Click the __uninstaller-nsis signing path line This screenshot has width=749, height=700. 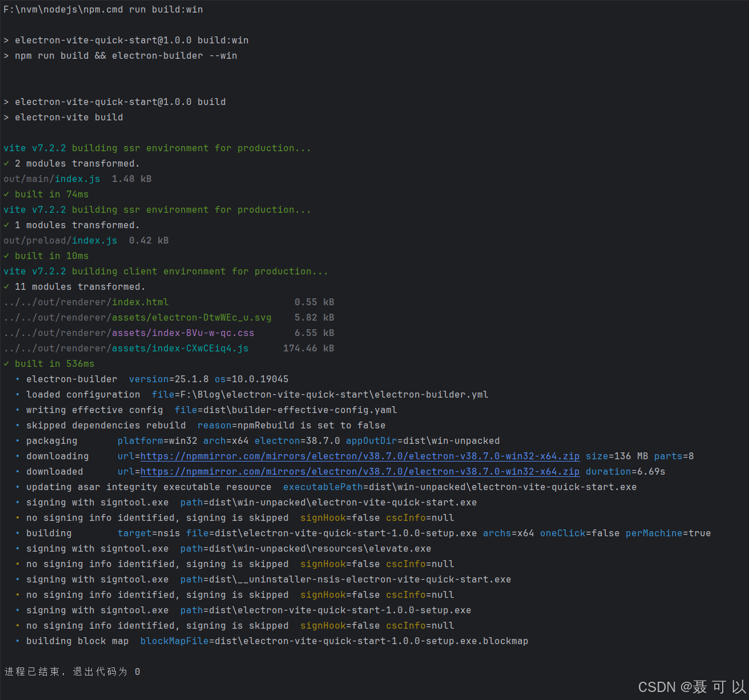coord(263,580)
